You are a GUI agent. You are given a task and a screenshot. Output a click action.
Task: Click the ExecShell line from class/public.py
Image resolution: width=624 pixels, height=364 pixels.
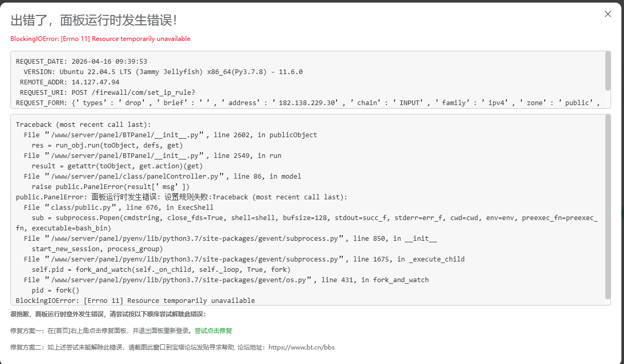pos(119,207)
